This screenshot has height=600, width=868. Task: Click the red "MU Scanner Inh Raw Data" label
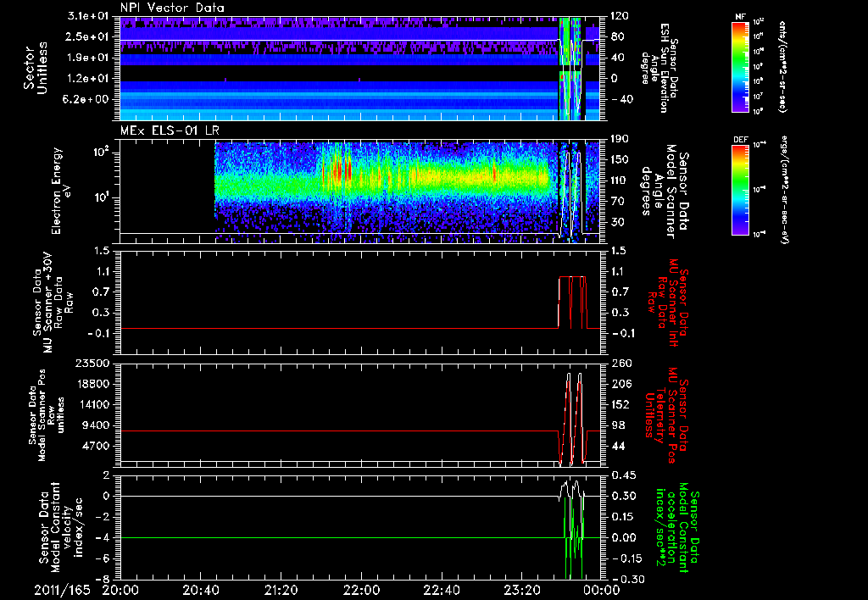668,303
